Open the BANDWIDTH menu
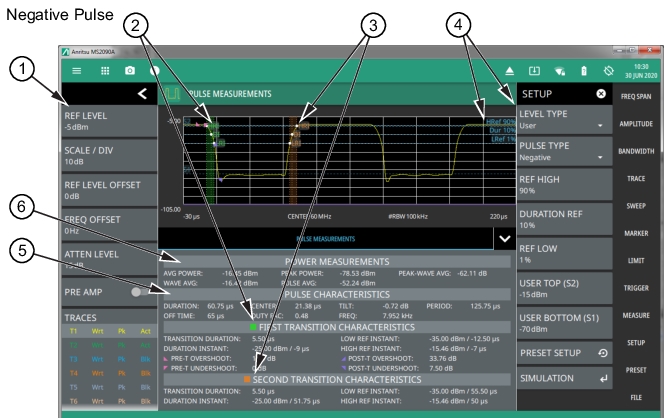This screenshot has height=418, width=665. (x=636, y=151)
